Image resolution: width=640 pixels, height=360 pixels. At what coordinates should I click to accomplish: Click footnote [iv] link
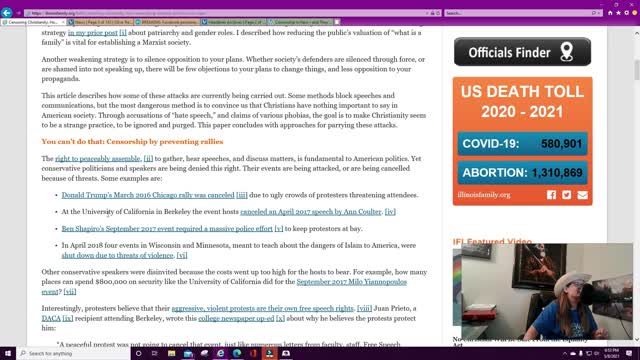click(390, 212)
